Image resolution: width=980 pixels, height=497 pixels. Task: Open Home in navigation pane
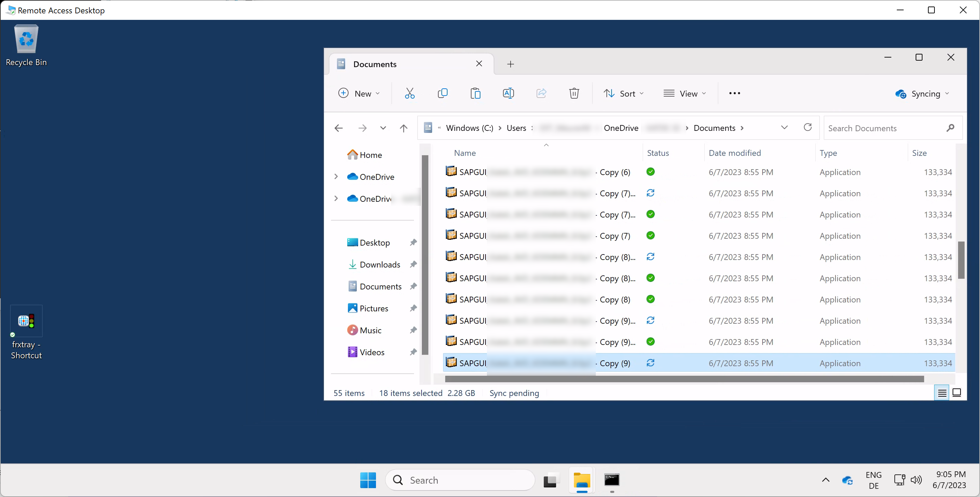[364, 154]
